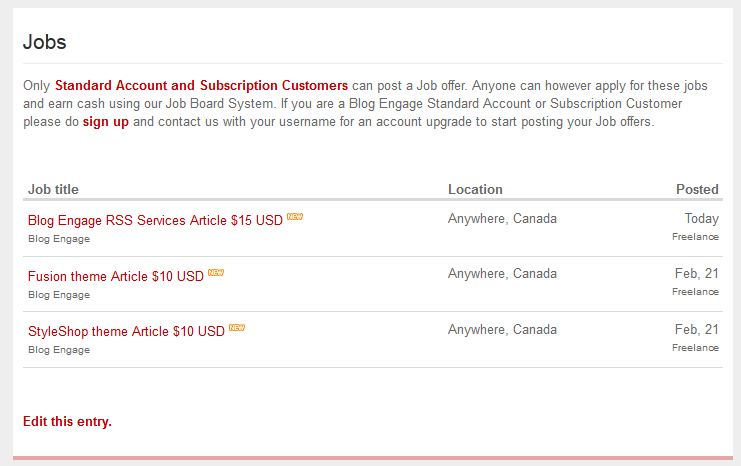
Task: Click the Posted column header
Action: [697, 189]
